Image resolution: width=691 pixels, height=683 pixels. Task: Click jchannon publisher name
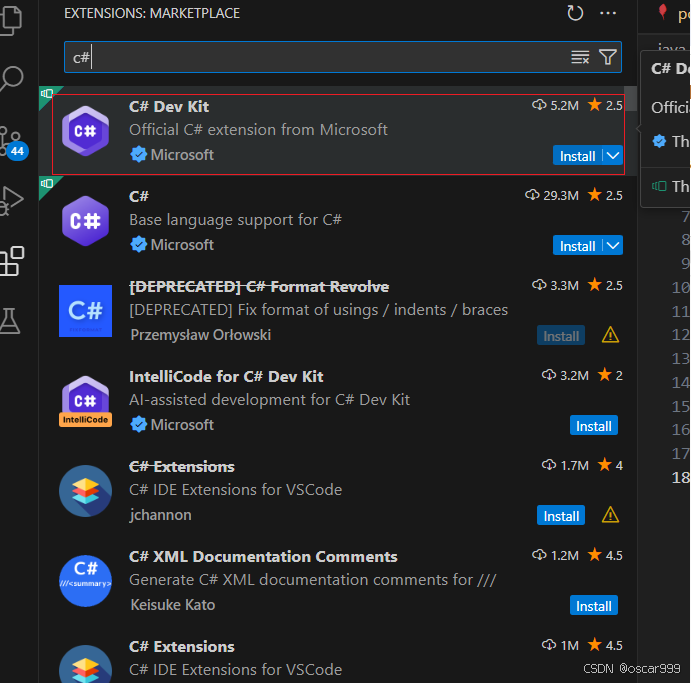point(160,515)
